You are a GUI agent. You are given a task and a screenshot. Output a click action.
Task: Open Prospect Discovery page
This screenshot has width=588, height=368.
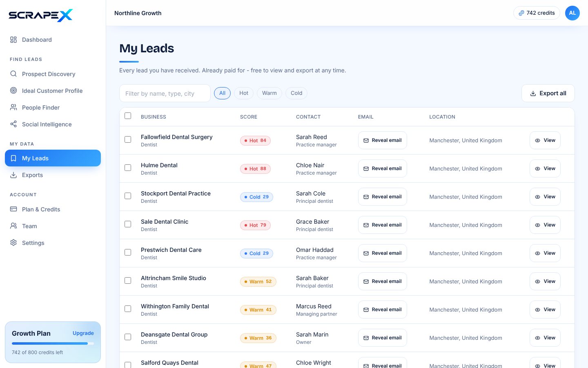(x=53, y=74)
